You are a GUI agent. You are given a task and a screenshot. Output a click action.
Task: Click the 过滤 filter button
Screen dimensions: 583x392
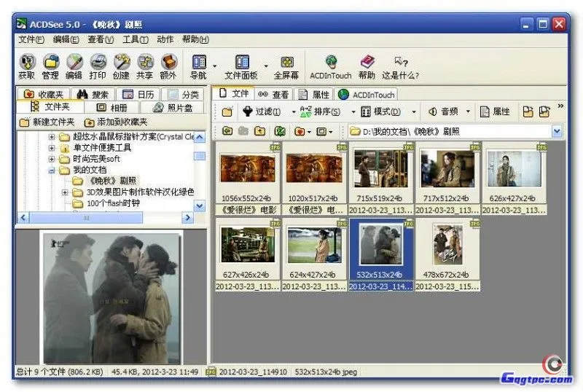tap(262, 111)
